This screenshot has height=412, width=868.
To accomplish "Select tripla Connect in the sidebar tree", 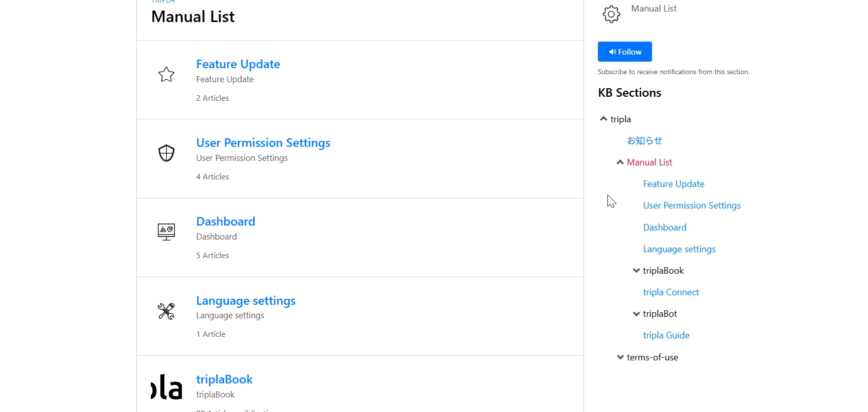I will point(671,292).
